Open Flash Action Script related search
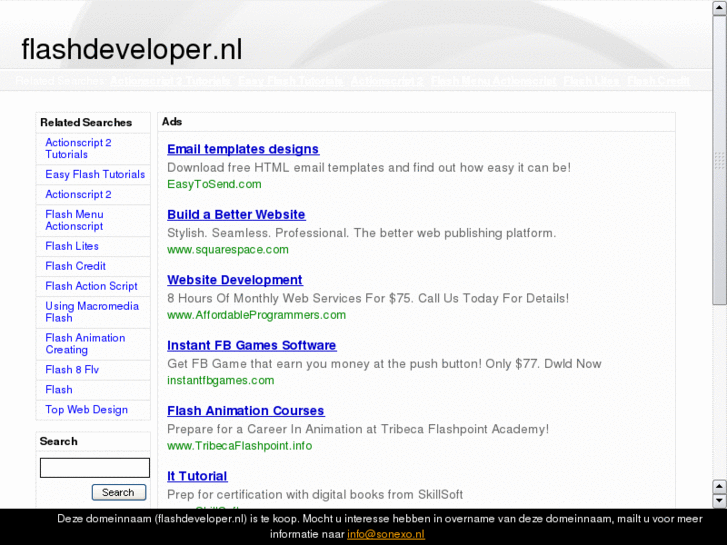 [x=91, y=286]
